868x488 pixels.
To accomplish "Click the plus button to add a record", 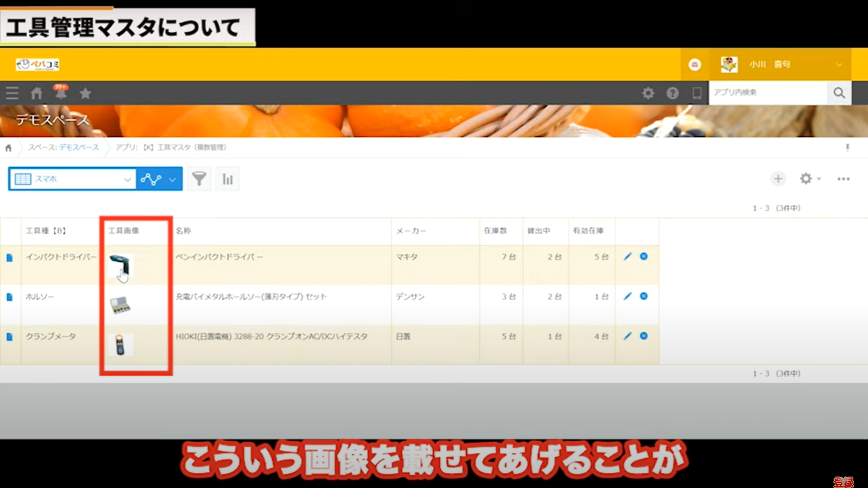I will 778,178.
